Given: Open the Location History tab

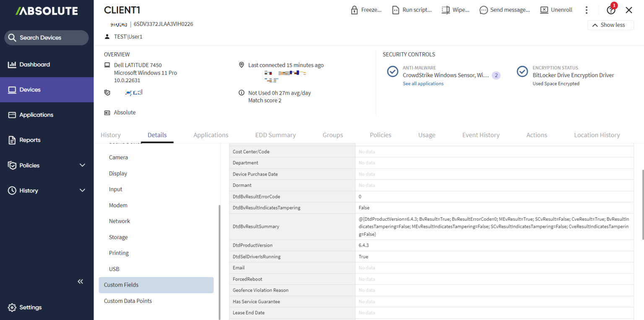Looking at the screenshot, I should tap(597, 135).
